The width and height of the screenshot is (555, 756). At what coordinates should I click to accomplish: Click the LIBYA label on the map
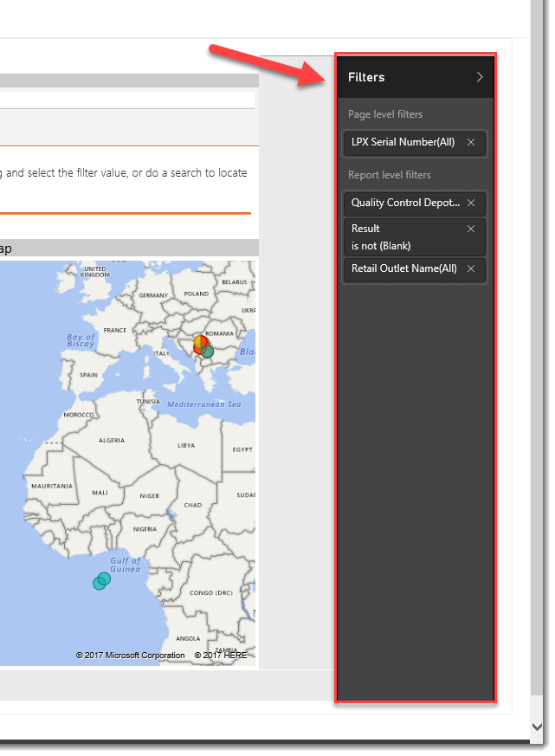[186, 445]
